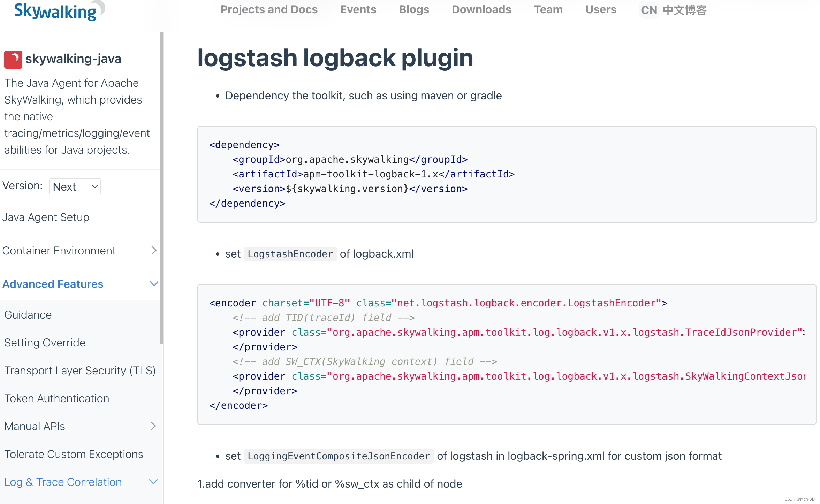Click the TraceIdJsonProvider provider line
820x504 pixels.
coord(519,332)
